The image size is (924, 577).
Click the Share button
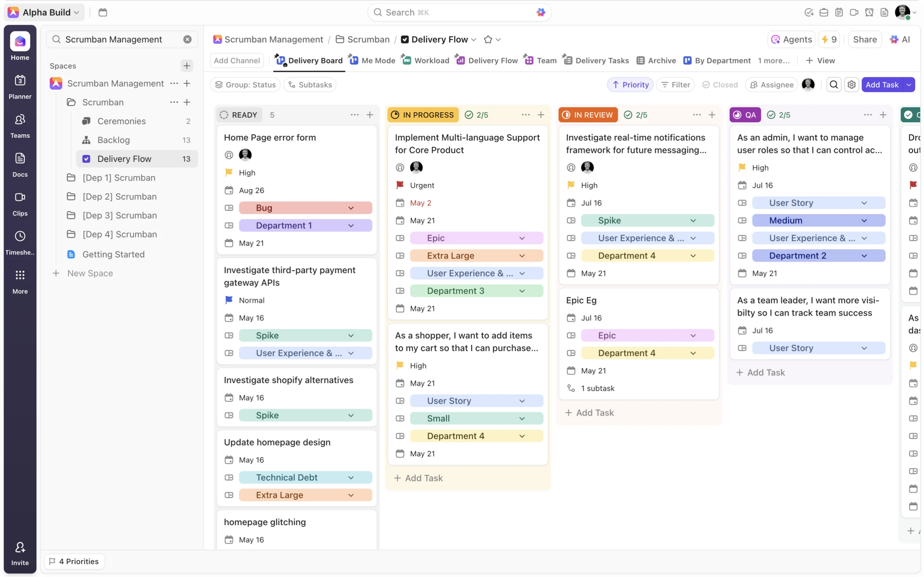tap(864, 39)
